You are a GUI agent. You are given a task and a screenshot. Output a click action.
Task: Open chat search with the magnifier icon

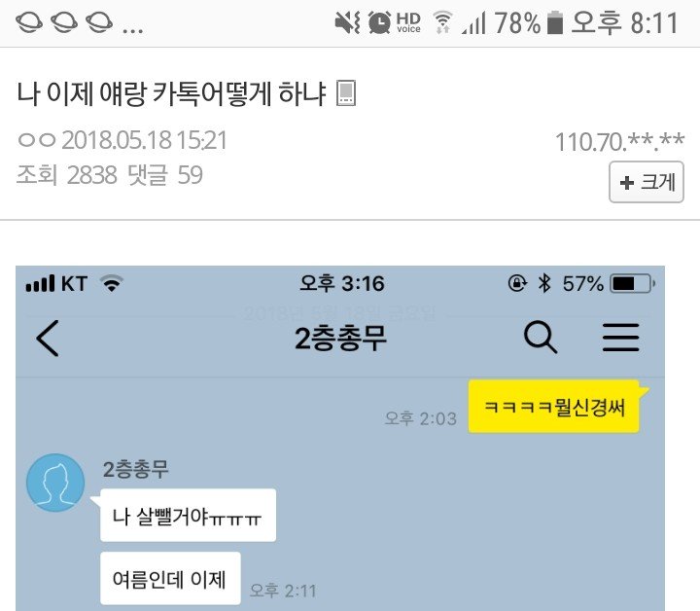(x=541, y=338)
